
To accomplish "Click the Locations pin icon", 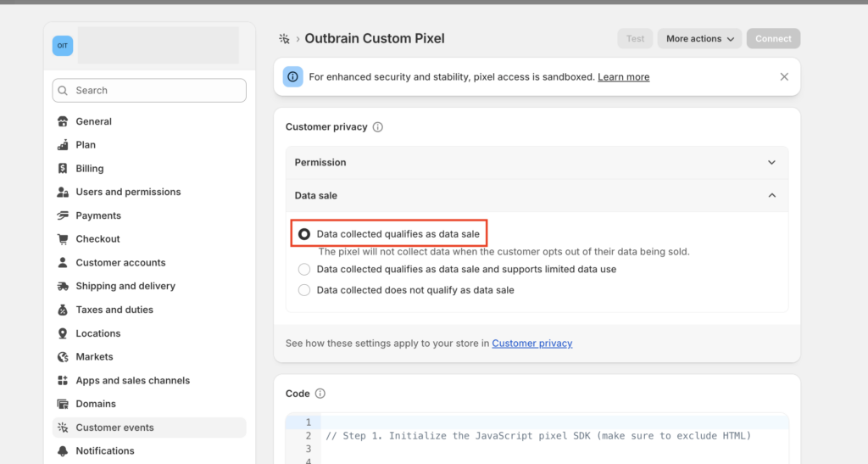I will 63,333.
